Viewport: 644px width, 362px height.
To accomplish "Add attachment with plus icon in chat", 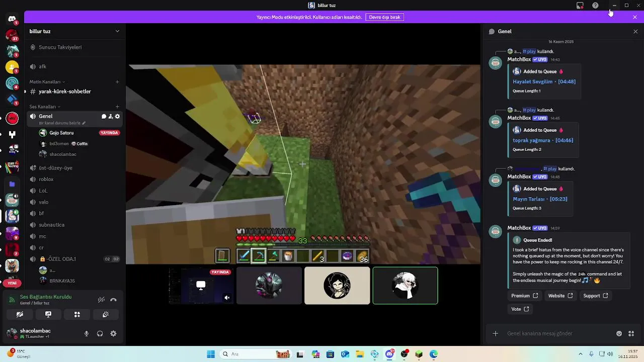I will click(496, 333).
